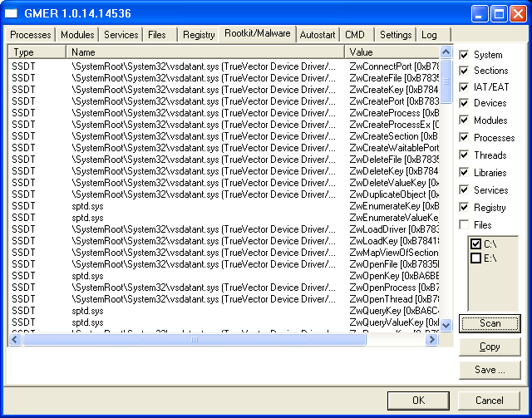The height and width of the screenshot is (418, 532).
Task: Start a scan with the Scan button
Action: click(490, 323)
